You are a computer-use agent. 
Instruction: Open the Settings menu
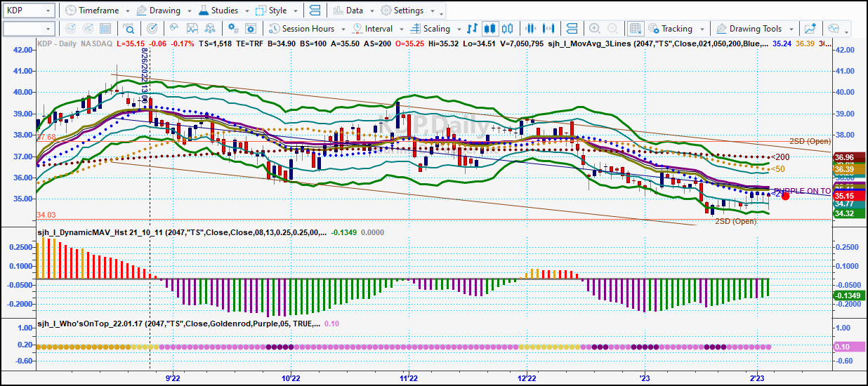click(407, 11)
